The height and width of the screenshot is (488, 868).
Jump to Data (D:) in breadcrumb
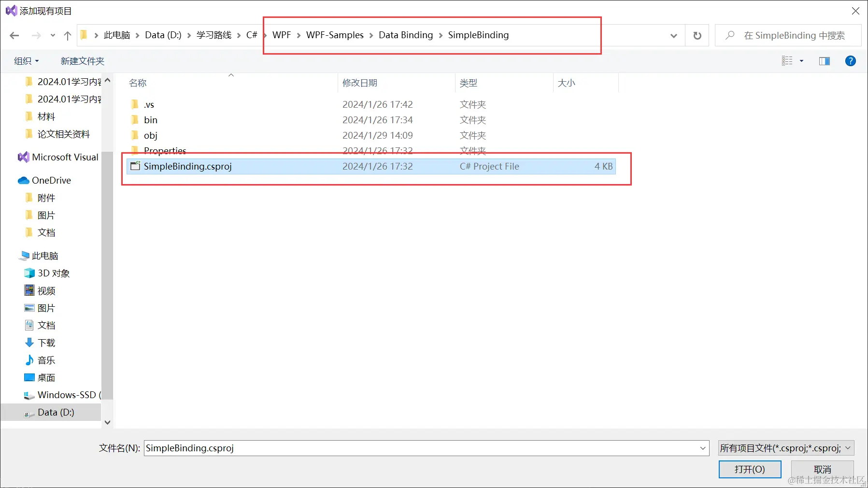click(163, 35)
